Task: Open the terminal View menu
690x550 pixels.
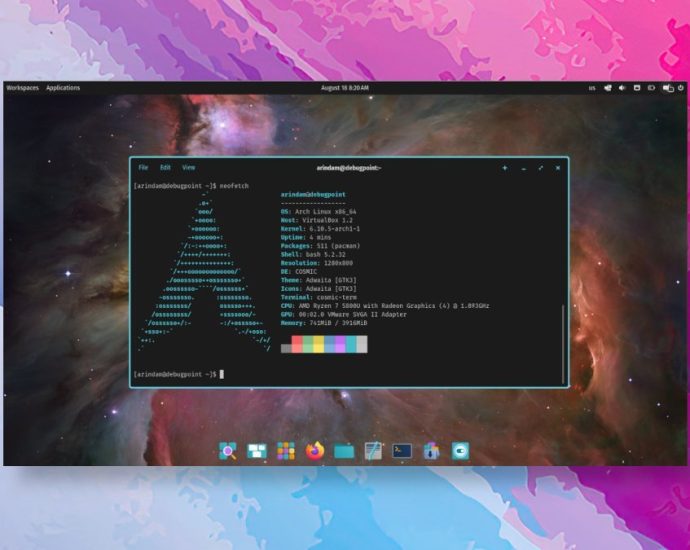Action: tap(188, 168)
